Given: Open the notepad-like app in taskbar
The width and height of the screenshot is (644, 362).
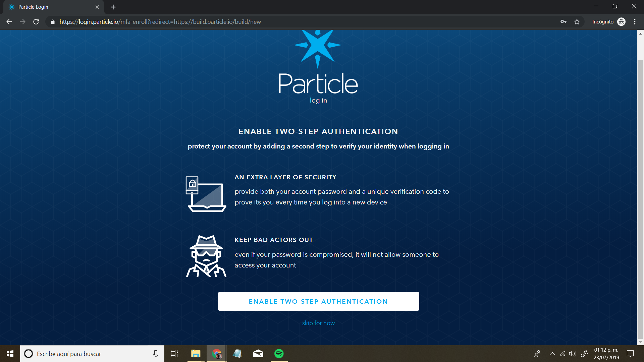Looking at the screenshot, I should tap(237, 354).
